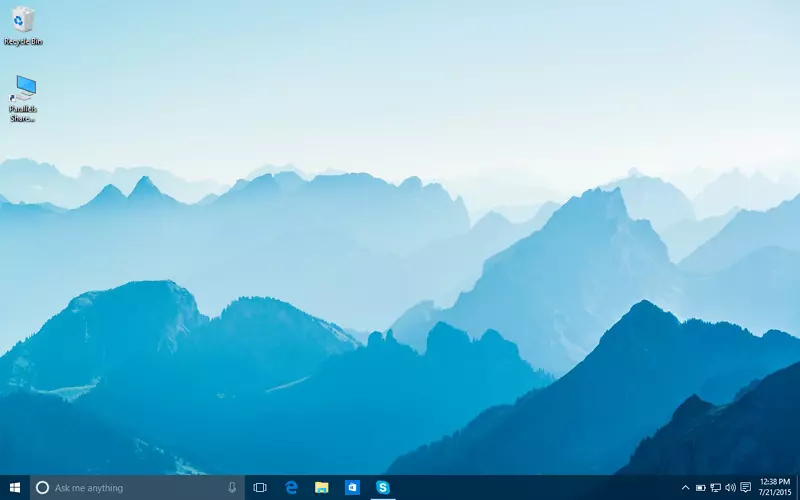Open the network connection tray icon
The height and width of the screenshot is (500, 800).
(x=716, y=488)
